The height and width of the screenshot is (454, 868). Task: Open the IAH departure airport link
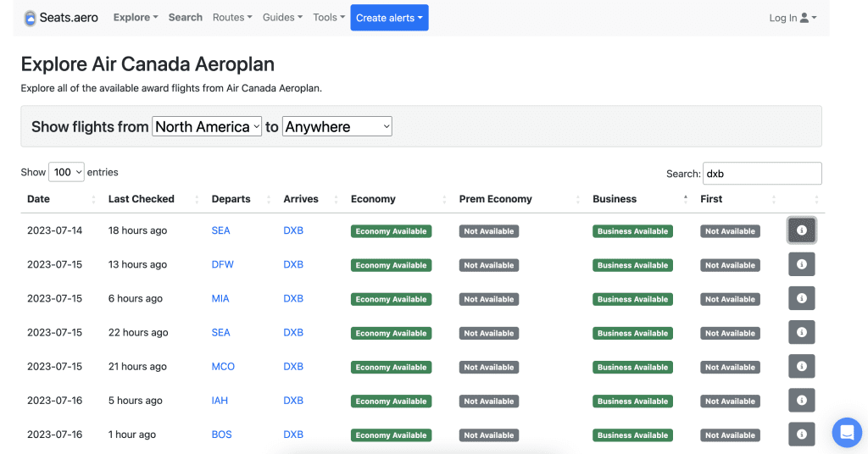coord(220,401)
